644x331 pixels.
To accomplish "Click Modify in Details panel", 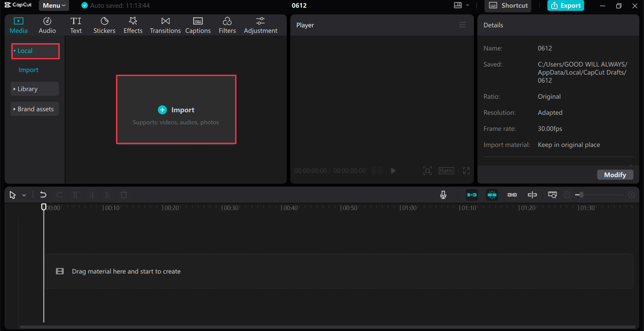I will 615,175.
